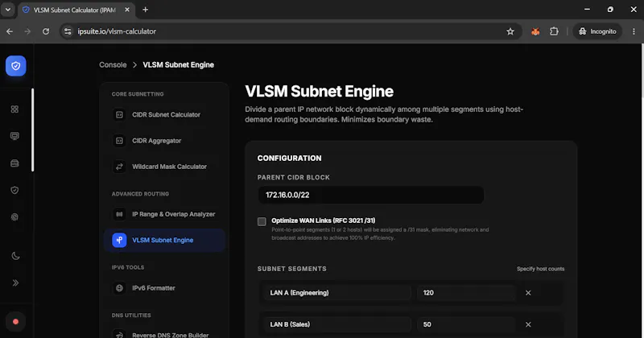Select VLSM Subnet Engine menu item
The width and height of the screenshot is (644, 338).
(x=164, y=241)
